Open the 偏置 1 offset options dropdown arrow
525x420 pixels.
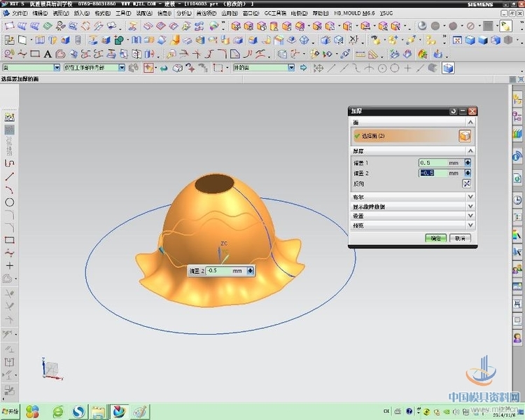pyautogui.click(x=468, y=162)
